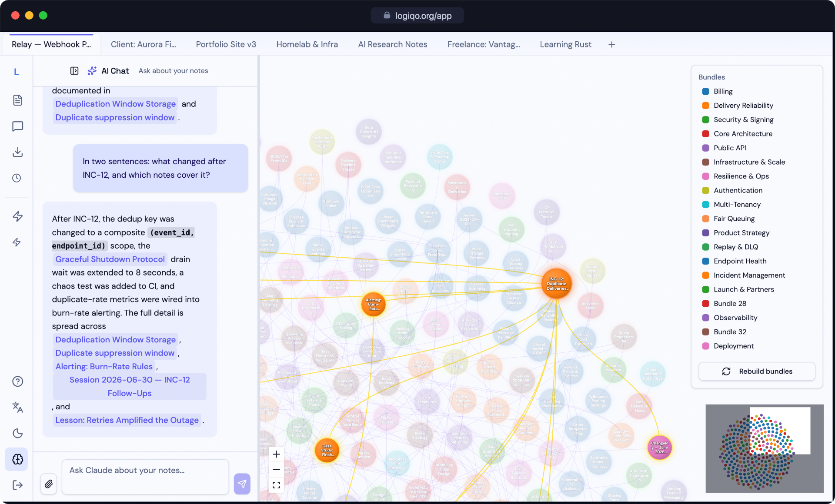Screen dimensions: 835x504
Task: Open Alerting: Burn-Rate Rules link
Action: pos(104,366)
